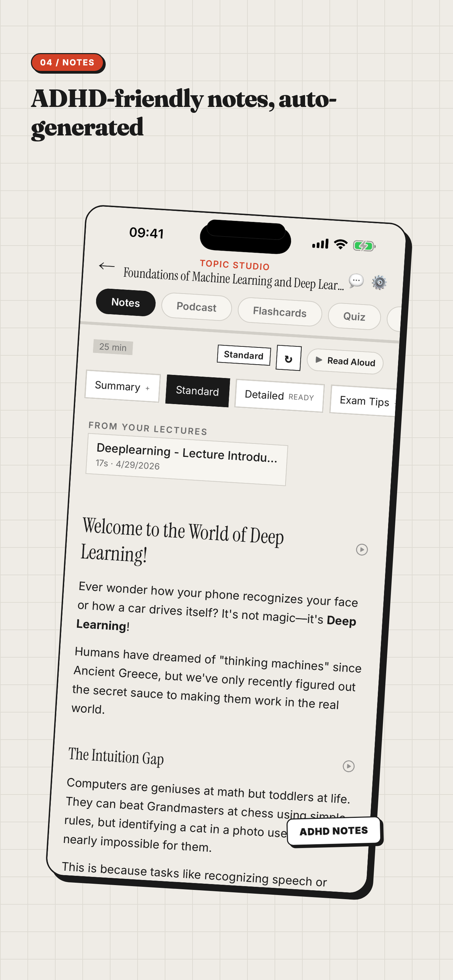Play The Intuition Gap audio icon
This screenshot has width=453, height=980.
pos(348,766)
